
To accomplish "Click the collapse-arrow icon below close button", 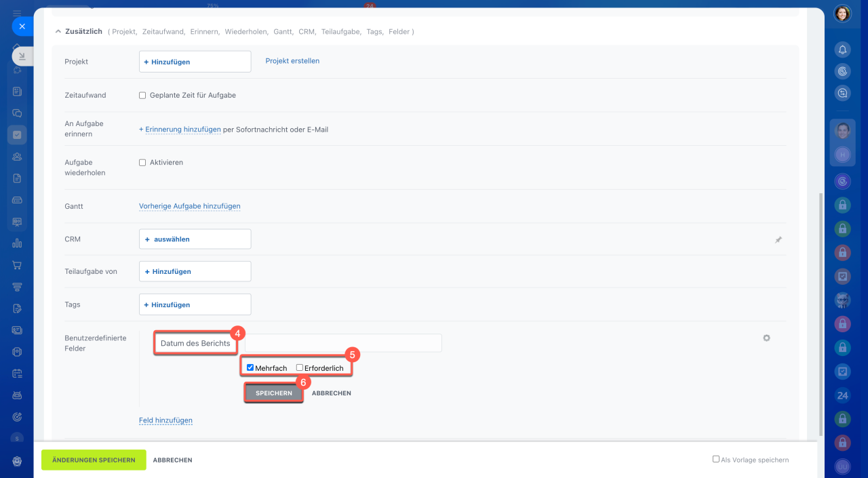I will 22,56.
